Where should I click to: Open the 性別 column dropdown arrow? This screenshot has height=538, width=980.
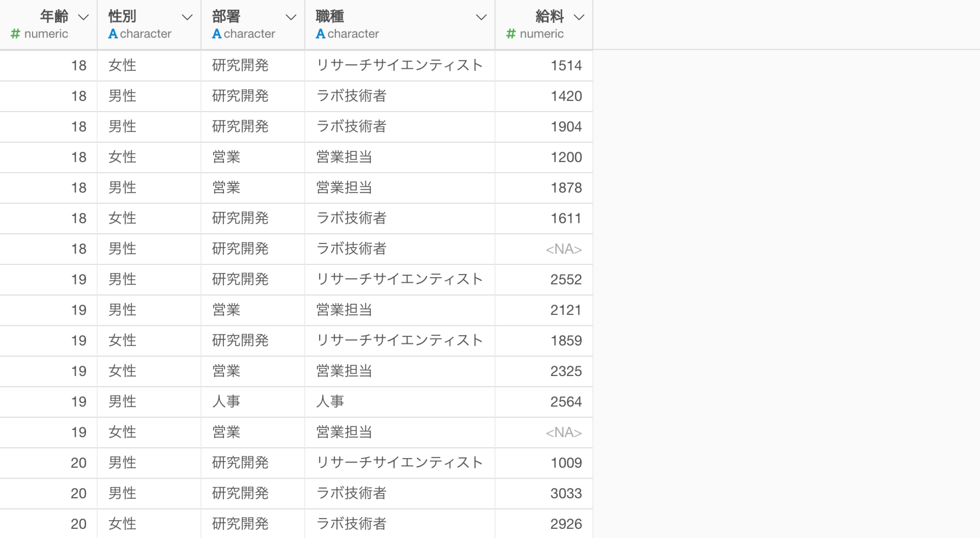pos(187,17)
